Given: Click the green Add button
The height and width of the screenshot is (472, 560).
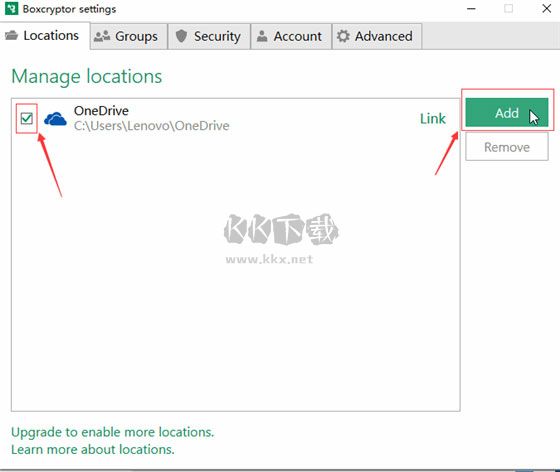Looking at the screenshot, I should [x=507, y=112].
